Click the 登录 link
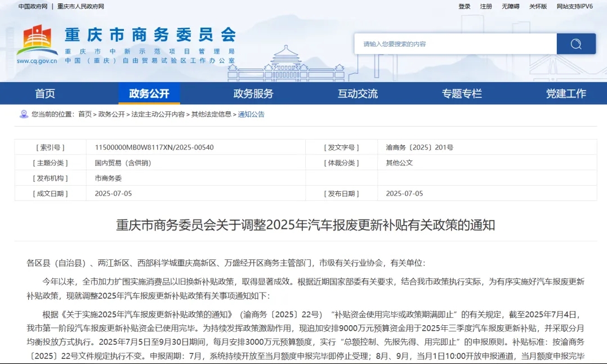 (x=464, y=7)
